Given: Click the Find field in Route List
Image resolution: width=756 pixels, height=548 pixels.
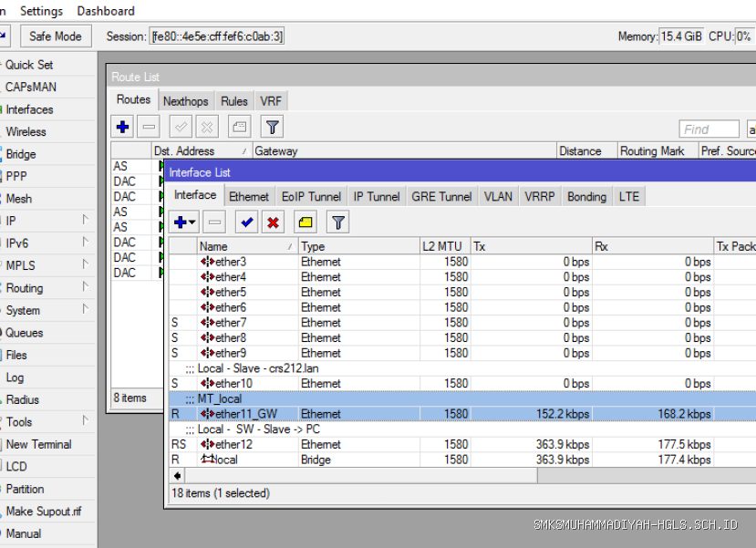Looking at the screenshot, I should [709, 129].
